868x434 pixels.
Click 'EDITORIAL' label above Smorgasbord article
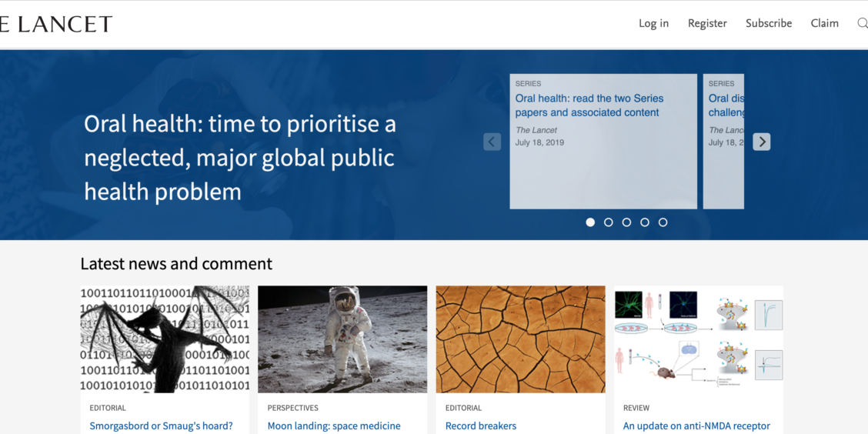click(x=108, y=408)
